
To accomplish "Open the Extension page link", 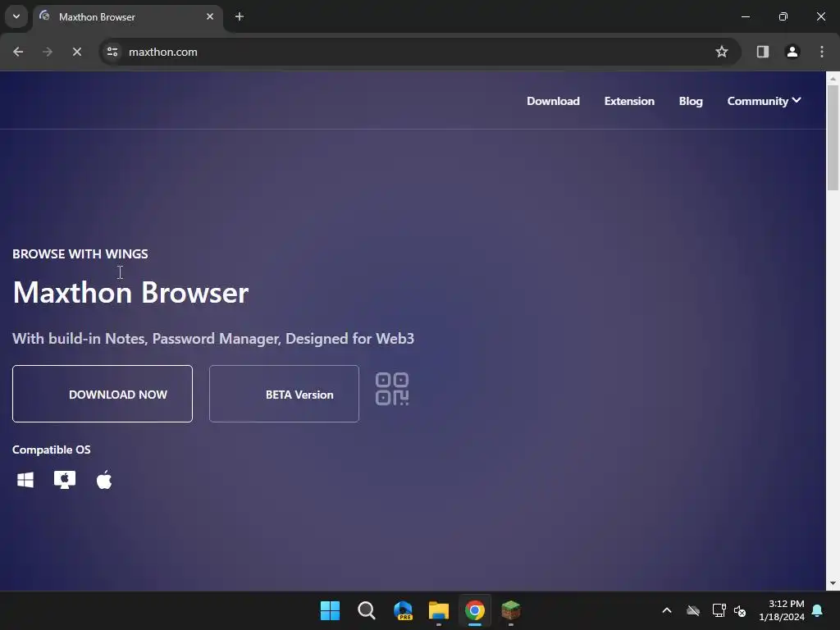I will [629, 101].
